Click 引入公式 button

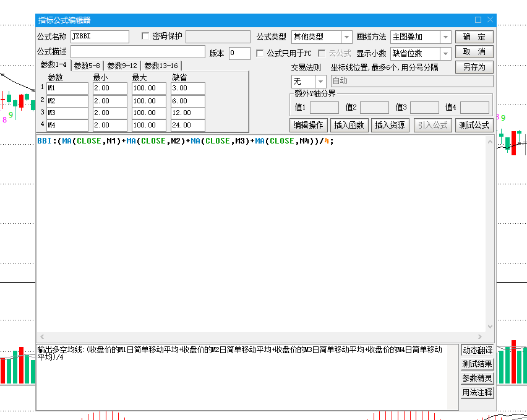(432, 125)
